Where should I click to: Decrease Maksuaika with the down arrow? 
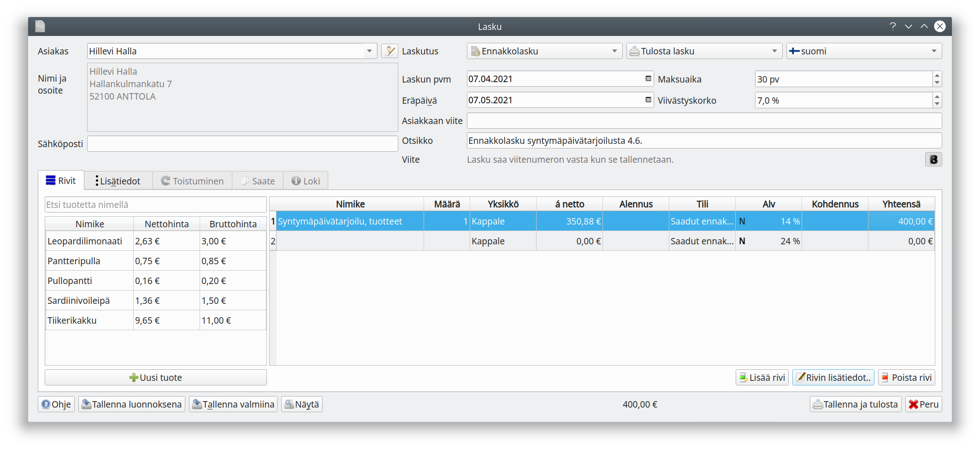(x=937, y=83)
